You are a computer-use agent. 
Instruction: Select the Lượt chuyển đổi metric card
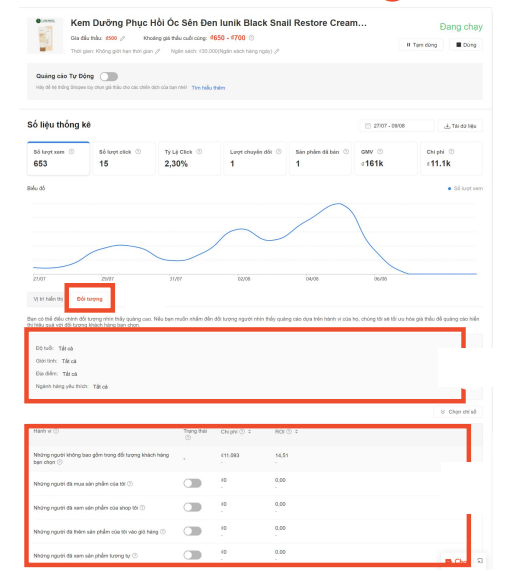[x=255, y=159]
